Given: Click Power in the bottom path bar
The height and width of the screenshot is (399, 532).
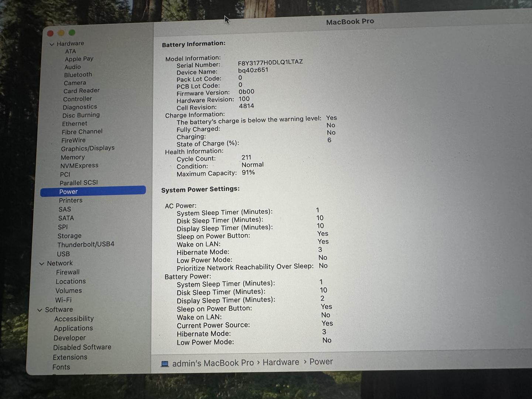Looking at the screenshot, I should click(321, 362).
